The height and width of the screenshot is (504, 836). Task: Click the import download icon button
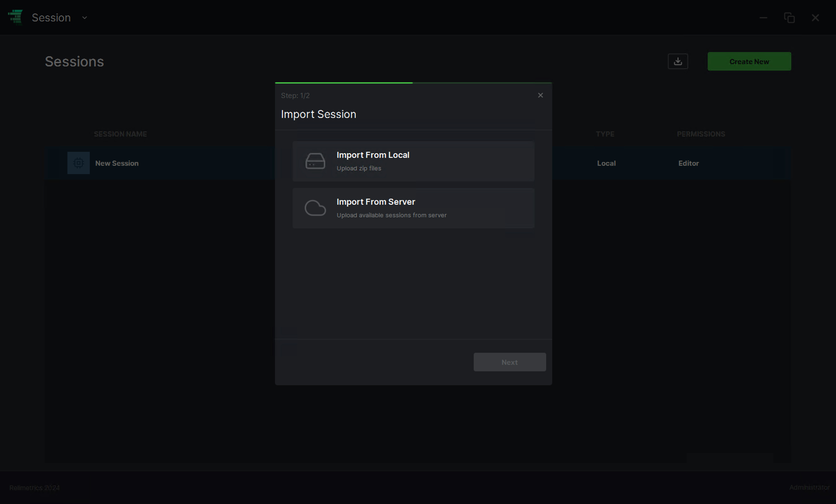[x=678, y=61]
